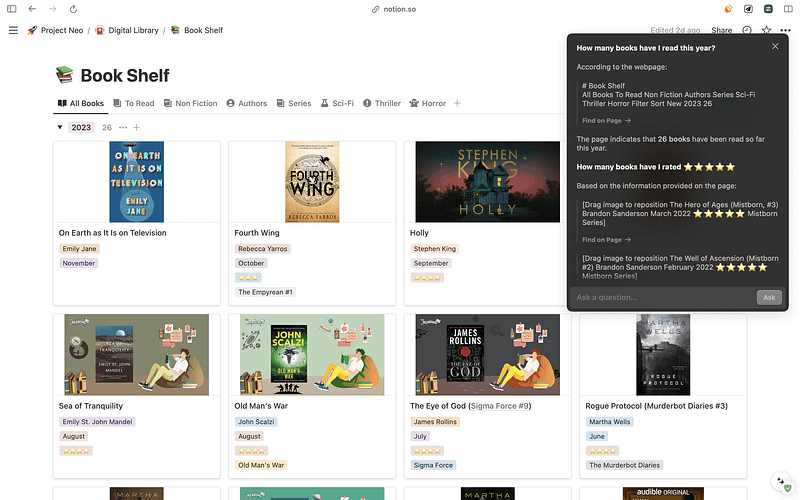The image size is (800, 500).
Task: Click the Book Shelf page title icon
Action: [x=65, y=75]
